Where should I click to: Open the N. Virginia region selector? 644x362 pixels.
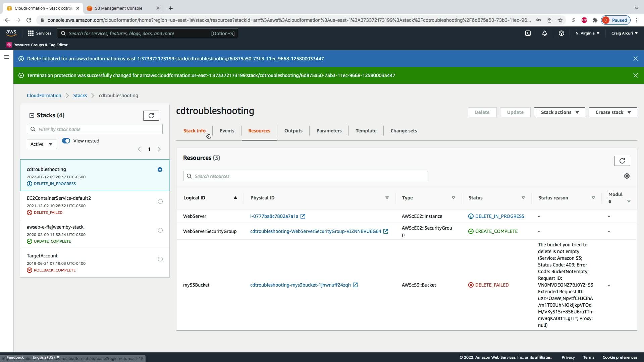point(587,33)
